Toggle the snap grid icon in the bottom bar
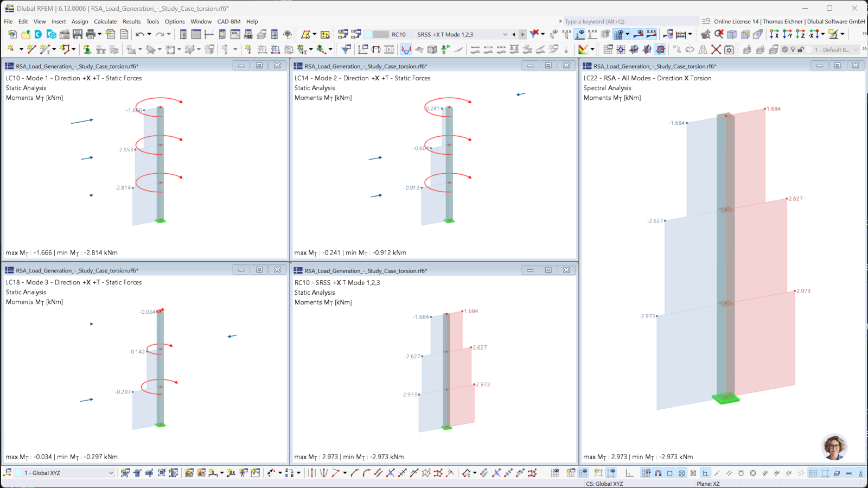868x488 pixels. point(646,473)
